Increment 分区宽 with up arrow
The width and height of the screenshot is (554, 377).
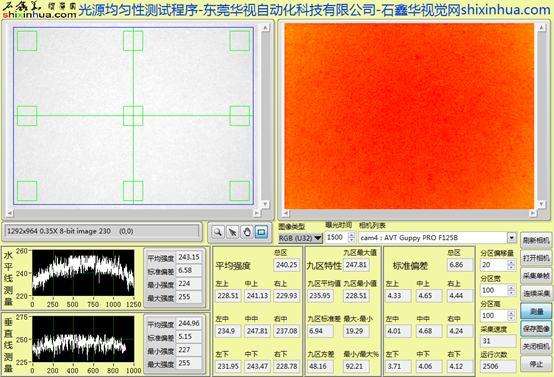[x=511, y=288]
